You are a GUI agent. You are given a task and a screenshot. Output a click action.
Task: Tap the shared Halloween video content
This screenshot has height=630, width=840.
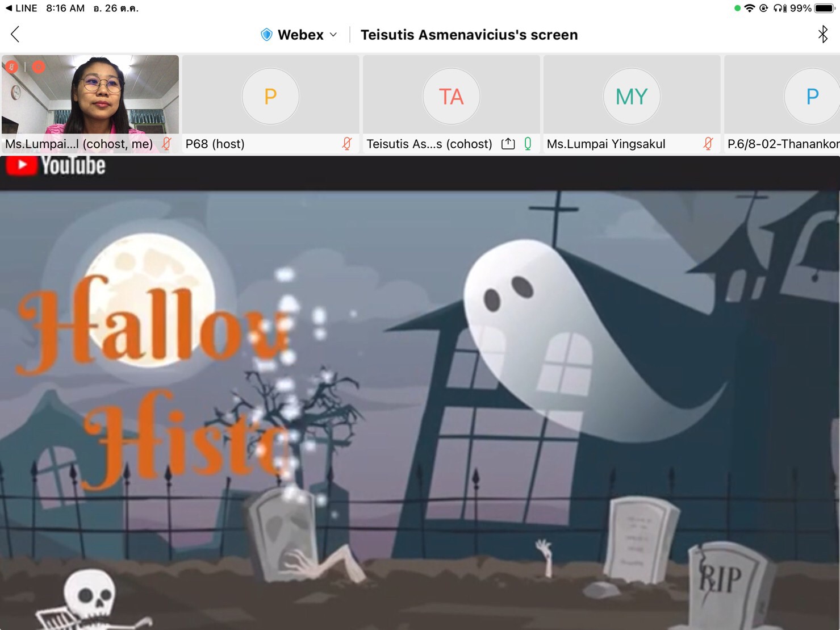420,409
